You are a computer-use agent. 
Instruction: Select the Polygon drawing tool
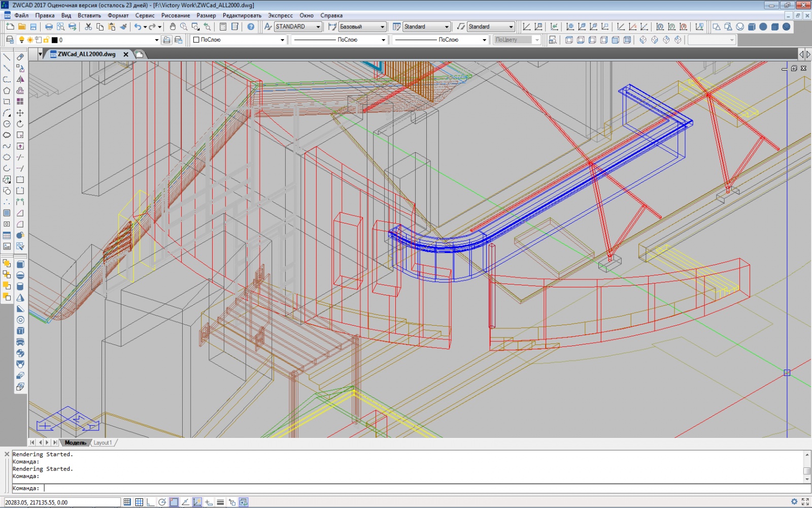(x=7, y=91)
